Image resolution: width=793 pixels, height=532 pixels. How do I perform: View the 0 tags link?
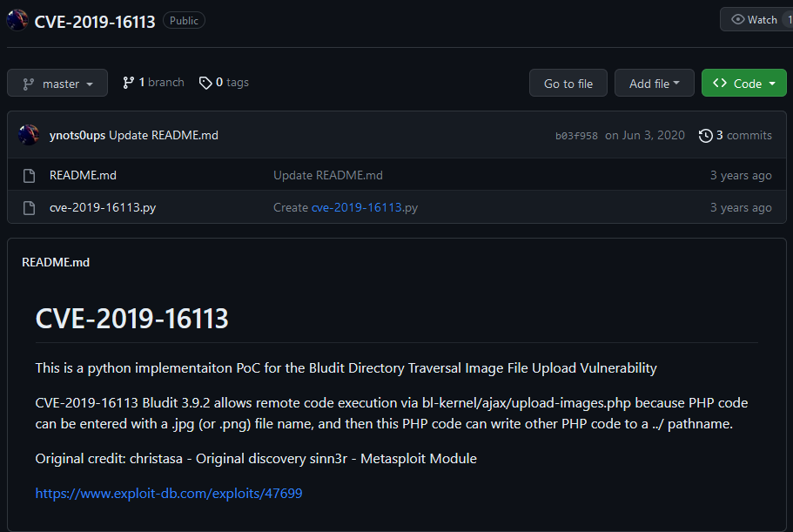click(224, 83)
